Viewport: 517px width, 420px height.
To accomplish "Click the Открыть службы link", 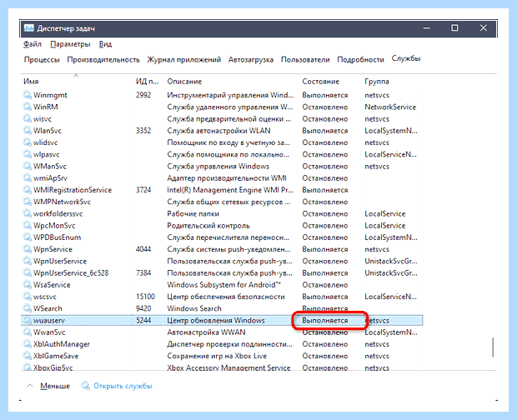I will pos(123,386).
